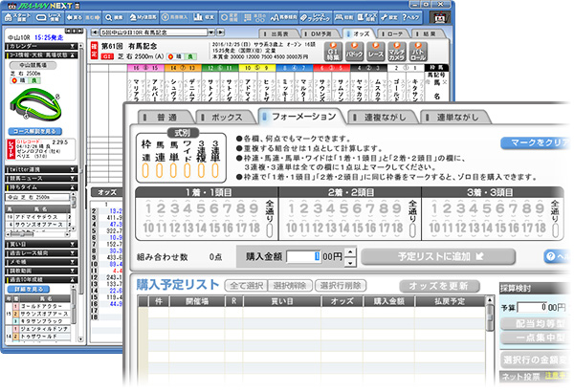Collapse the 過去10年成績 panel
The width and height of the screenshot is (574, 392).
click(x=41, y=279)
